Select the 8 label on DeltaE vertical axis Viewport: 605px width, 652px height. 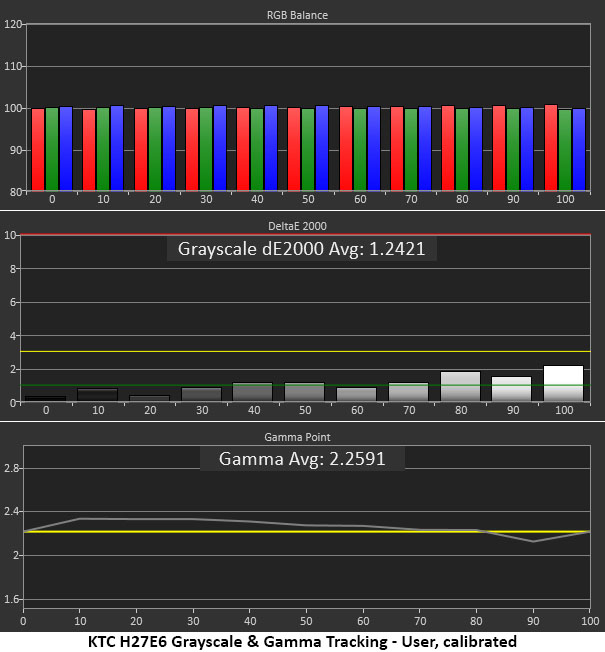[13, 269]
